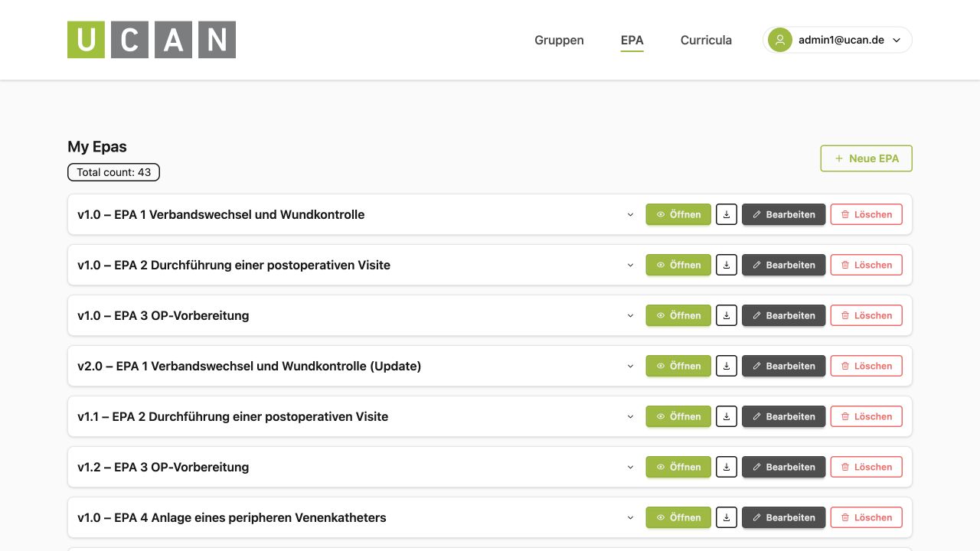Viewport: 980px width, 551px height.
Task: Click the My Epas heading
Action: point(97,147)
